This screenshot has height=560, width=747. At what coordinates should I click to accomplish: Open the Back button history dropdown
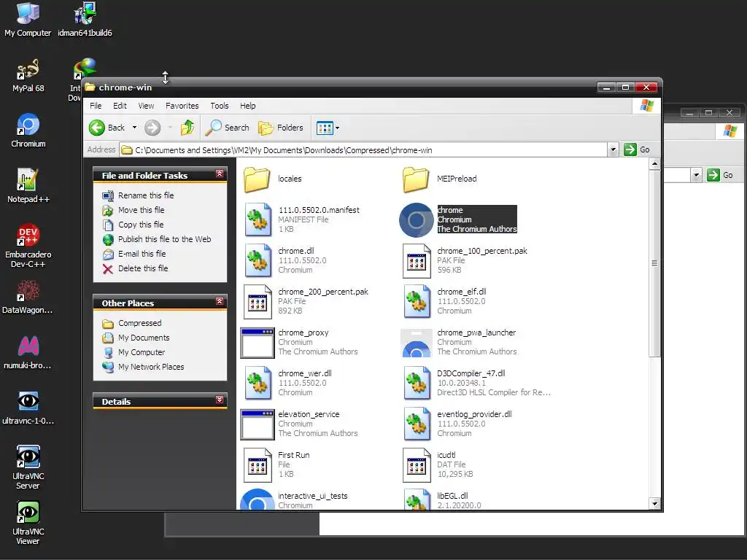(134, 128)
